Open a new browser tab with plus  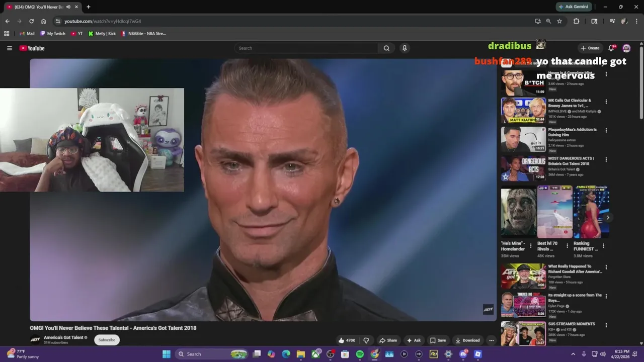point(89,7)
